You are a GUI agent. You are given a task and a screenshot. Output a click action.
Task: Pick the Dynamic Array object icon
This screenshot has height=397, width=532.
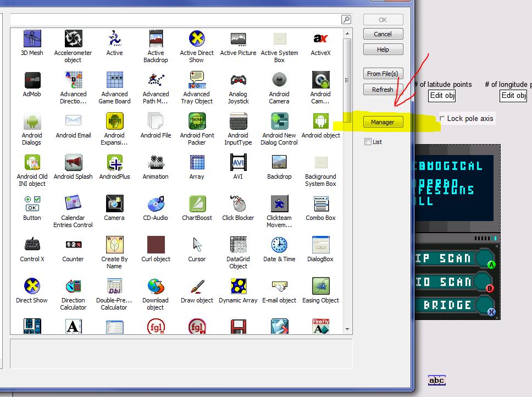point(238,286)
